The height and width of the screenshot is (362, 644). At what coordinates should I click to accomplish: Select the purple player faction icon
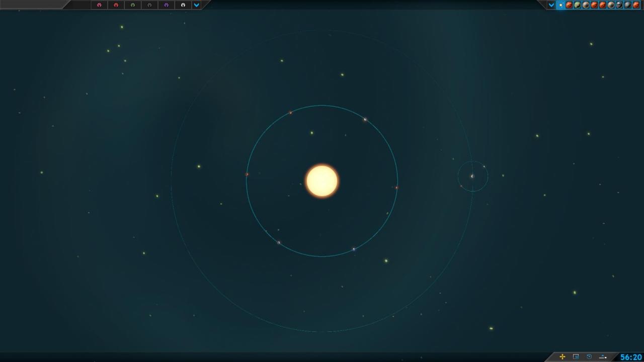[166, 5]
